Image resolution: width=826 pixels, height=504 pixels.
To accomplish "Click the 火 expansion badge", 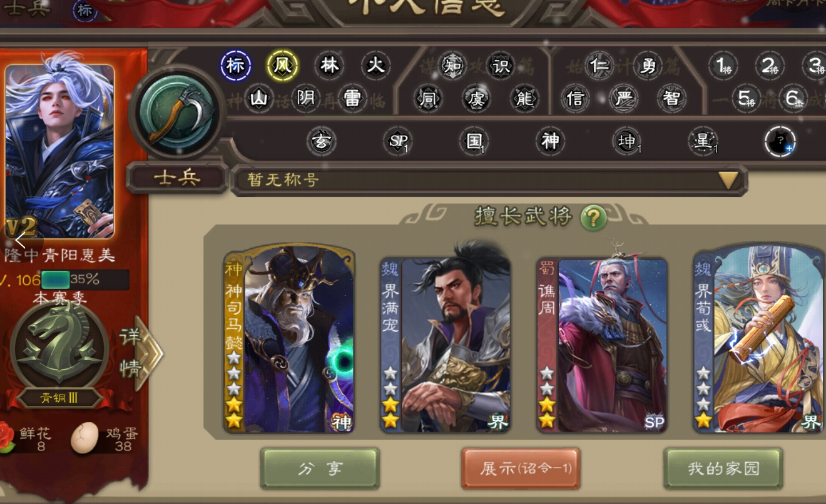I will (x=375, y=65).
